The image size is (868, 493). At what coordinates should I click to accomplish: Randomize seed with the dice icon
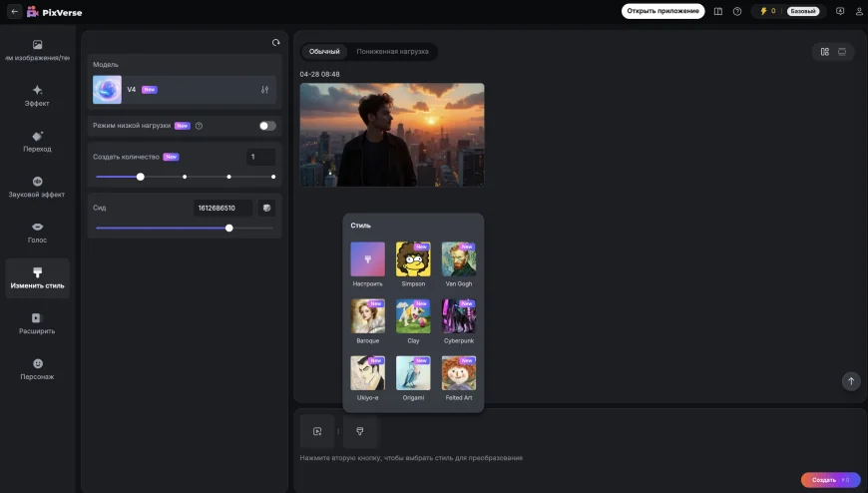tap(266, 208)
